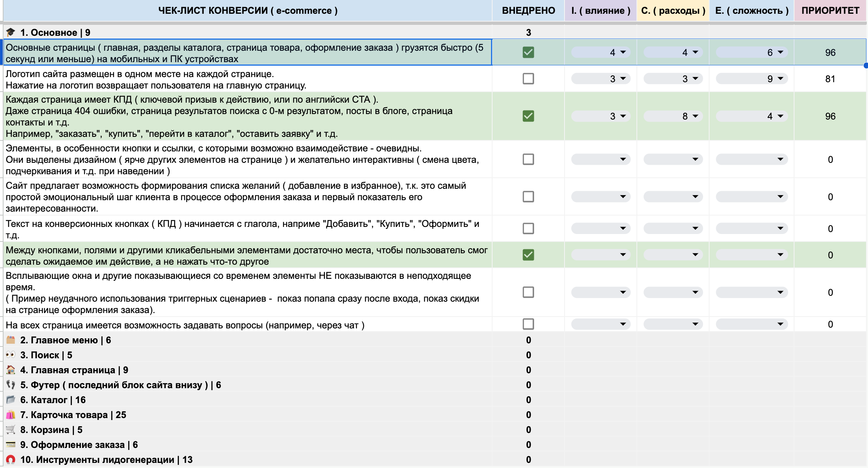Click the graduation cap icon beside Основное

coord(11,32)
